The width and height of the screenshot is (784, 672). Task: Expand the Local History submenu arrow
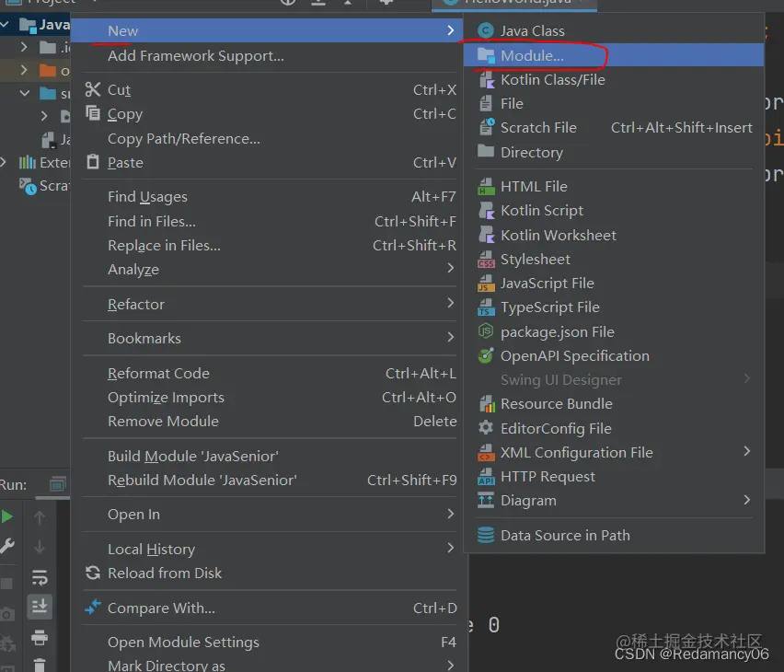click(450, 548)
